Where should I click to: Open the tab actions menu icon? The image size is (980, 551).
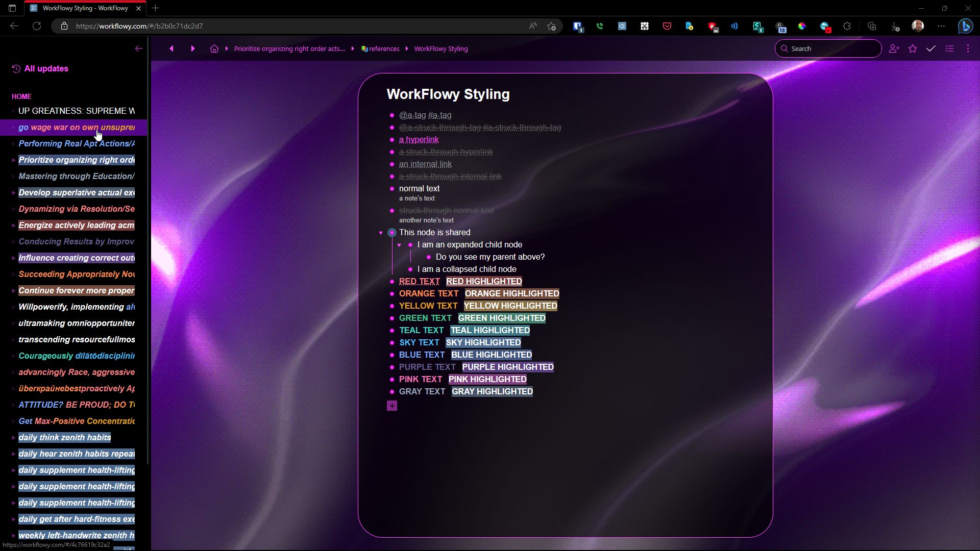(x=12, y=8)
